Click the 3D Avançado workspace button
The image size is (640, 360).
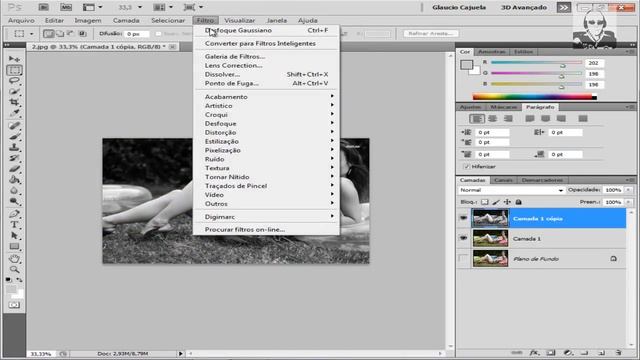(524, 7)
